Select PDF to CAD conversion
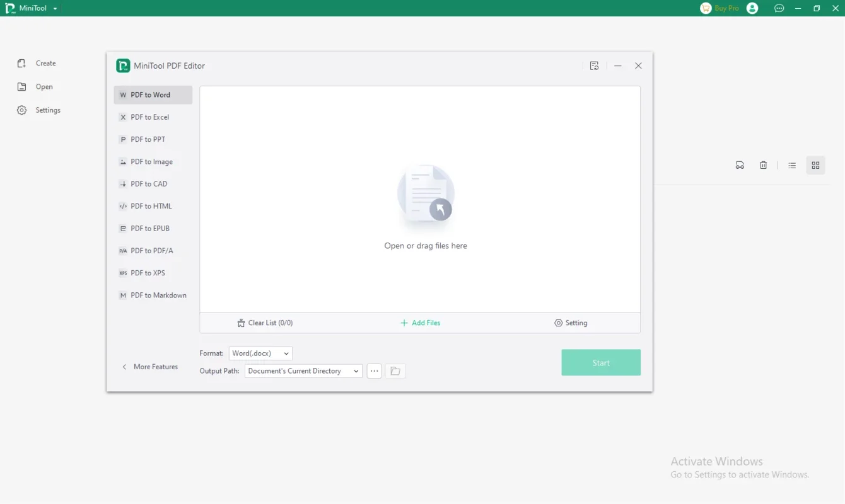Viewport: 845px width, 504px height. tap(153, 184)
